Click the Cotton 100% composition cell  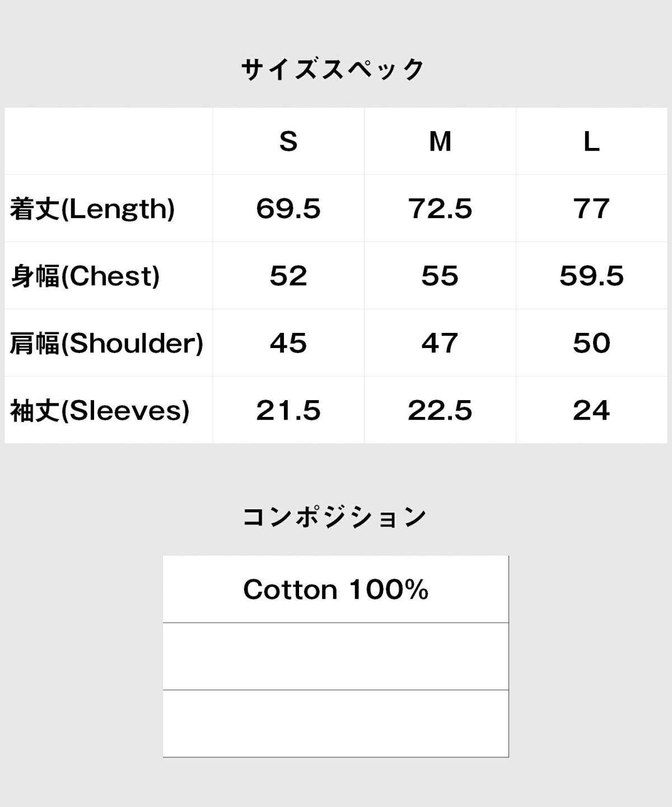click(335, 590)
